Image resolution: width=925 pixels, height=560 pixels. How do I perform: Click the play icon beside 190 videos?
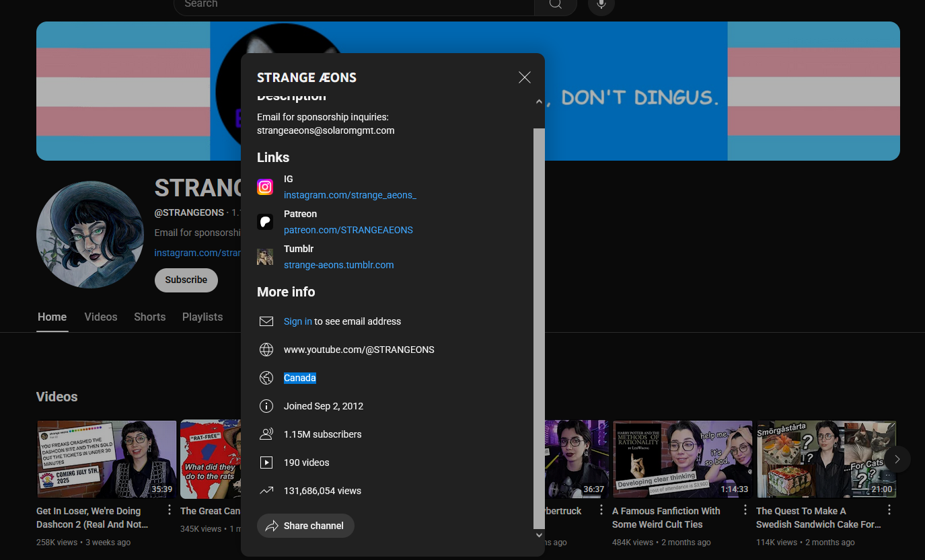coord(266,463)
